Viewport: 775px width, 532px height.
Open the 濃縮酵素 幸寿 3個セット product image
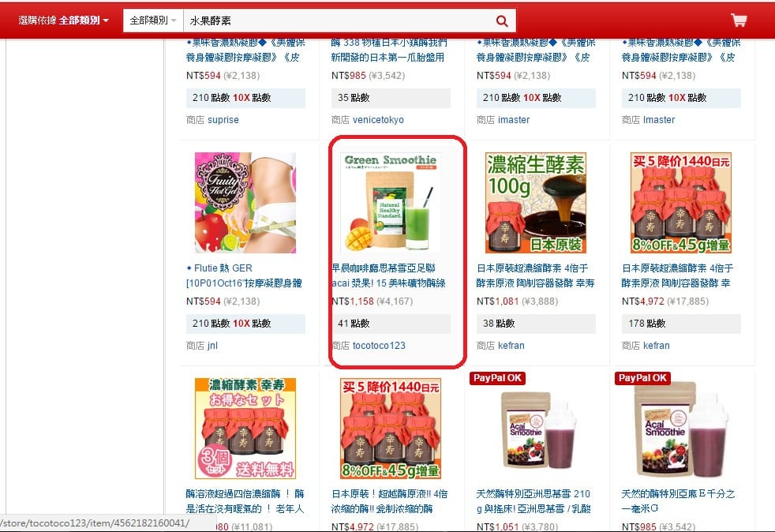pyautogui.click(x=245, y=428)
